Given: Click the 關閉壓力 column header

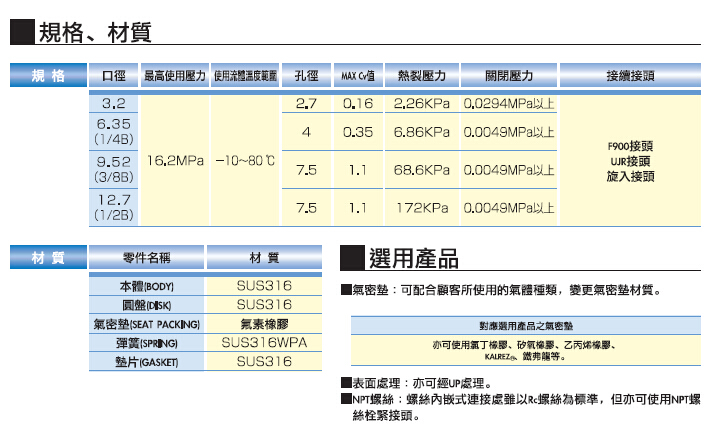Looking at the screenshot, I should coord(509,76).
